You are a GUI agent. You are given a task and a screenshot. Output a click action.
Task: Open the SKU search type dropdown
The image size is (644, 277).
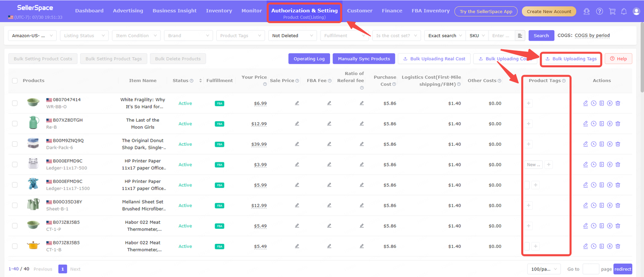click(x=477, y=36)
